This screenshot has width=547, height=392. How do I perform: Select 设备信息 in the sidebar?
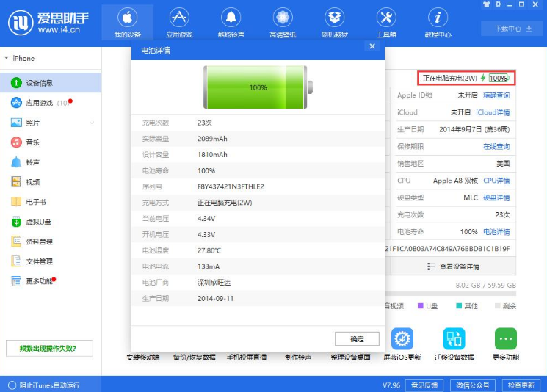[x=51, y=83]
